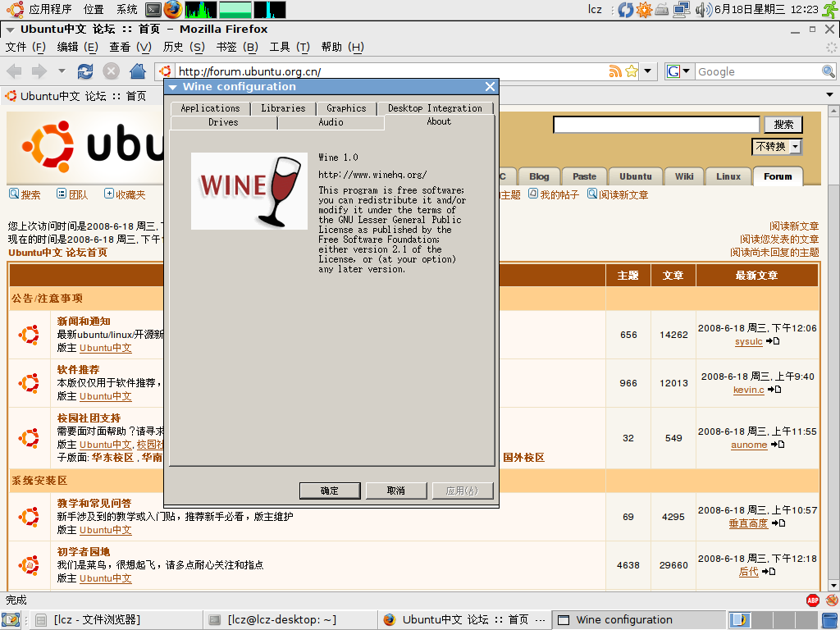The image size is (840, 630).
Task: Click the log out running man icon
Action: click(x=830, y=9)
